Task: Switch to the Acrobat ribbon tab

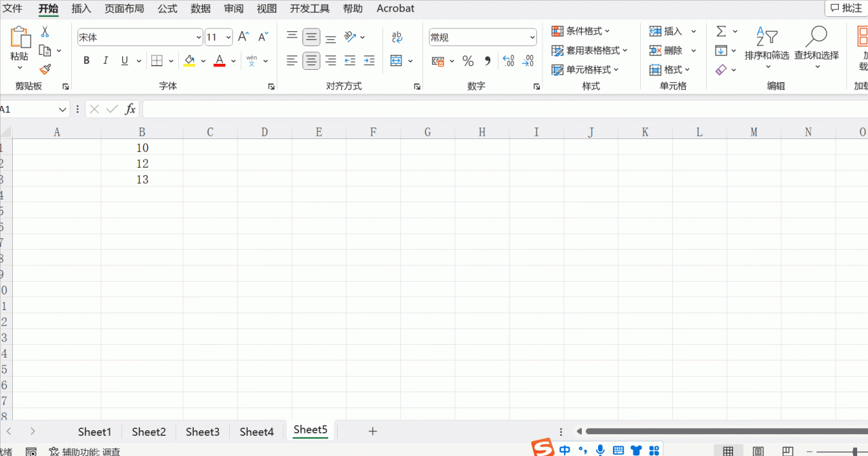Action: 395,8
